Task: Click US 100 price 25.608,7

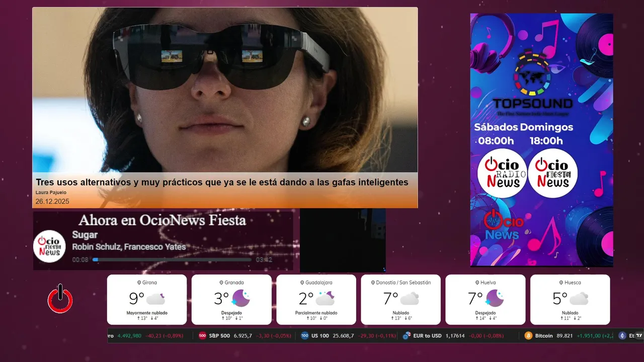Action: pos(343,335)
